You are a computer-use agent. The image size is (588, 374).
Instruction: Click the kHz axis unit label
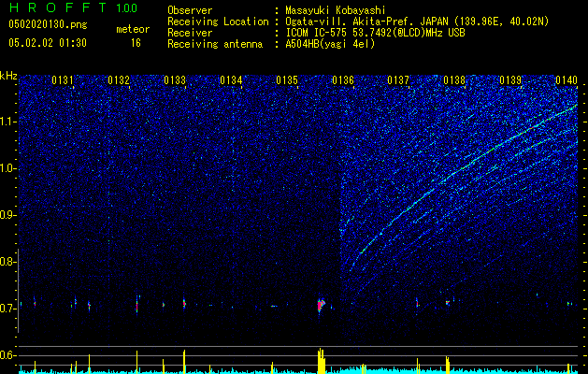click(x=8, y=76)
